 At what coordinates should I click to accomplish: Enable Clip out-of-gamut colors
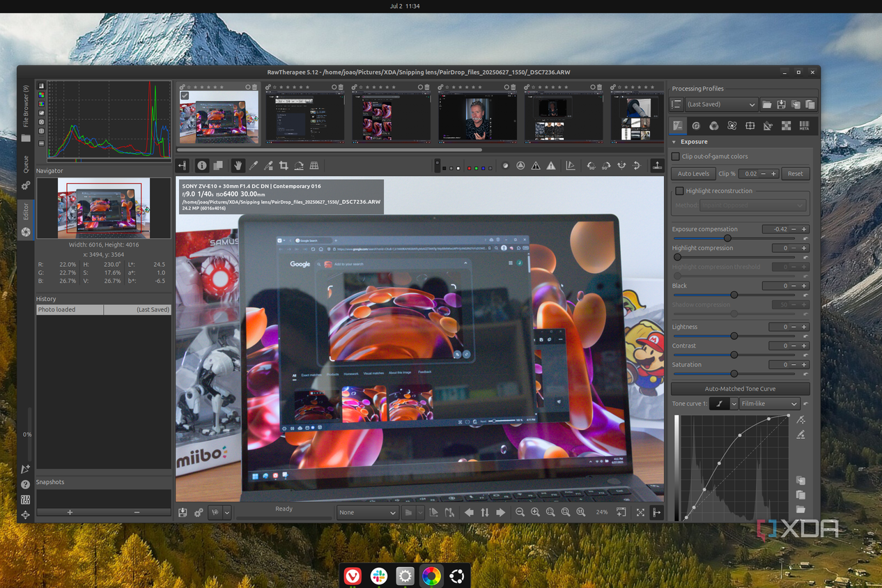(x=676, y=156)
